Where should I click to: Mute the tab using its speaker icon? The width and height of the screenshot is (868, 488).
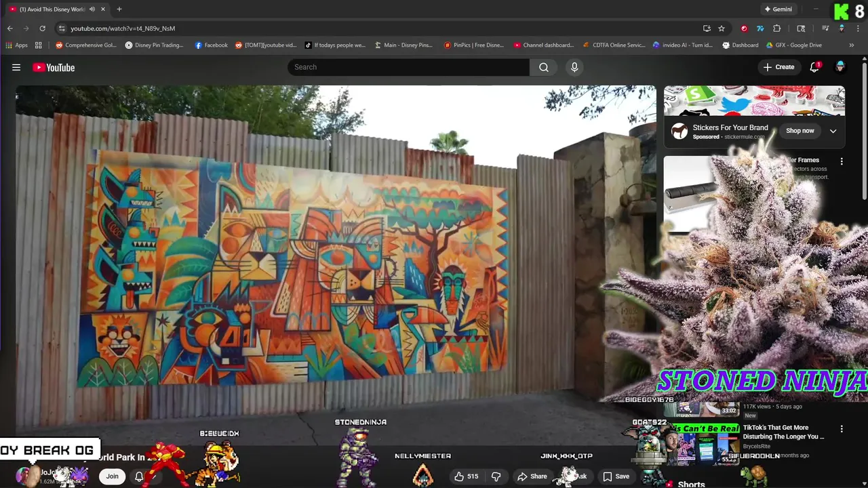coord(92,9)
